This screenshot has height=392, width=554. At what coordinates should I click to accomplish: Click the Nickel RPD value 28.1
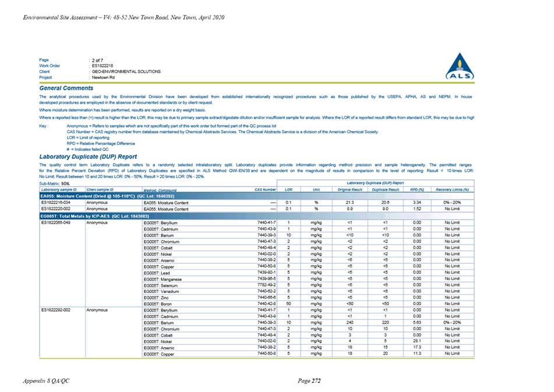417,341
